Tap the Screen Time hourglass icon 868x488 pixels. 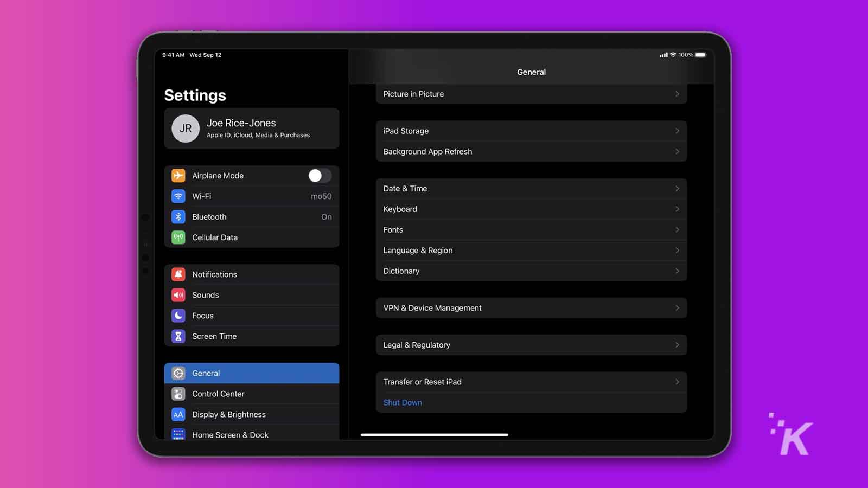pyautogui.click(x=178, y=336)
